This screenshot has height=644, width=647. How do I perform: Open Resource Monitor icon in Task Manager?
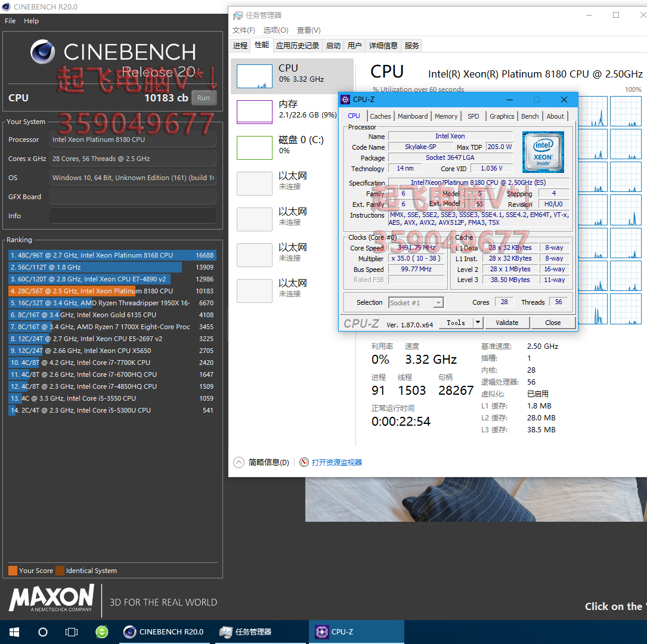click(x=304, y=462)
